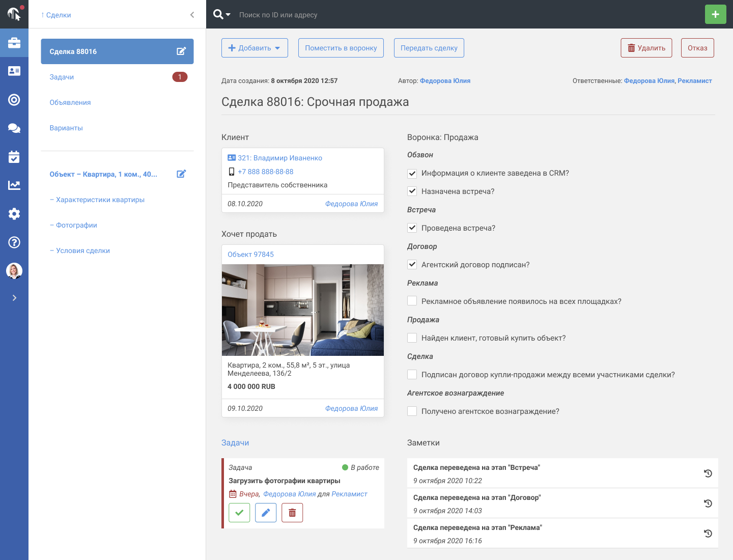Open Задачи in left panel
The height and width of the screenshot is (560, 733).
pos(62,77)
